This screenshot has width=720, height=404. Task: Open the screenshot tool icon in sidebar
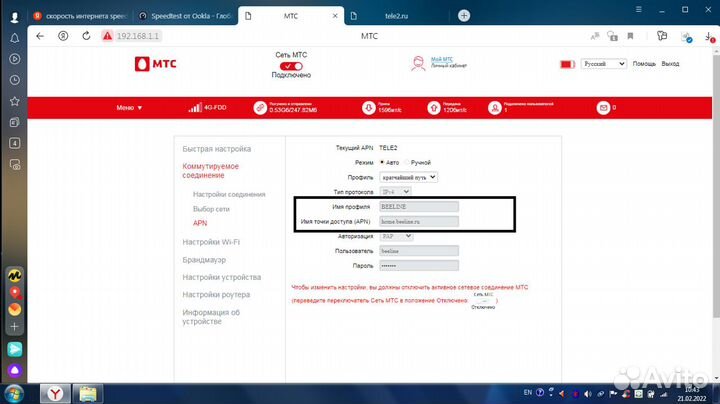click(x=15, y=164)
